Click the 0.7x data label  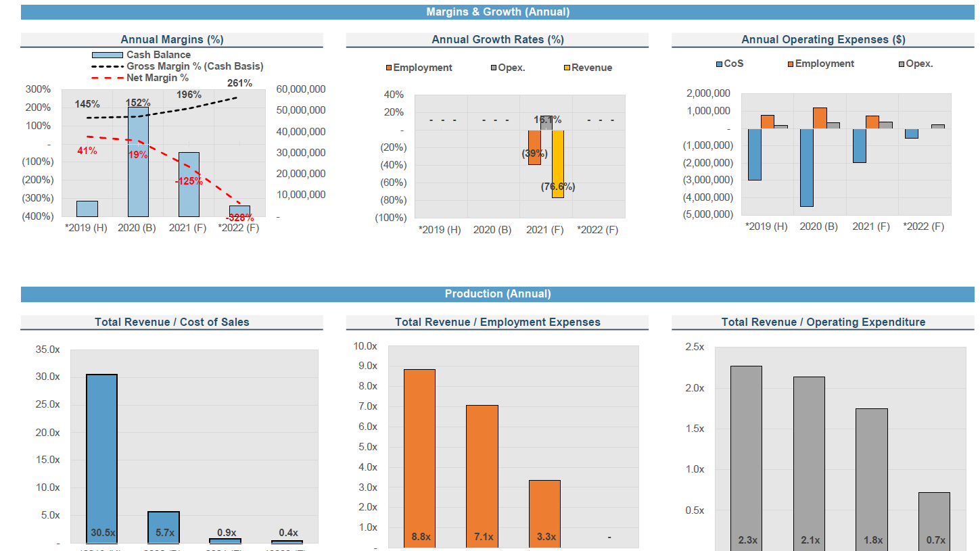click(x=935, y=540)
